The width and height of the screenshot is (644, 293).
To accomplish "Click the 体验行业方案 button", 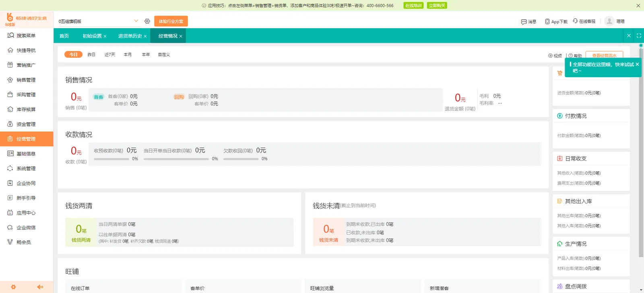I will [x=171, y=21].
